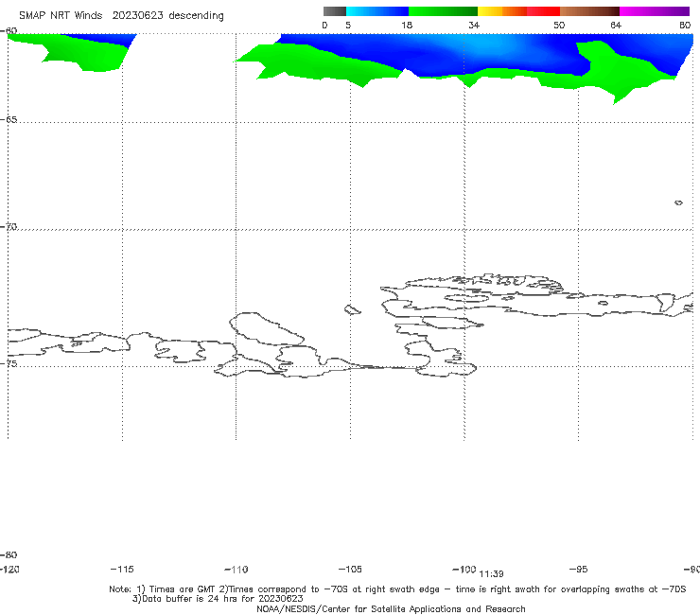This screenshot has width=700, height=615.
Task: Click the '-105' longitude axis label
Action: (x=350, y=570)
